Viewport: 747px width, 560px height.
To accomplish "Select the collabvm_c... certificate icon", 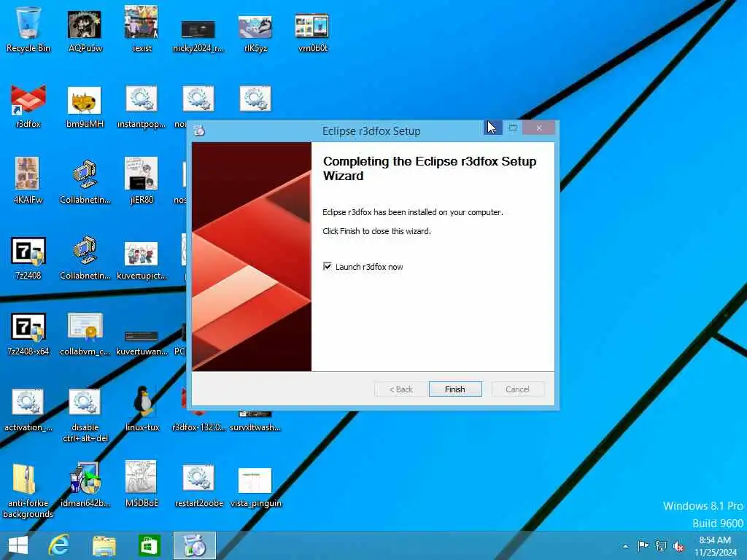I will coord(85,333).
